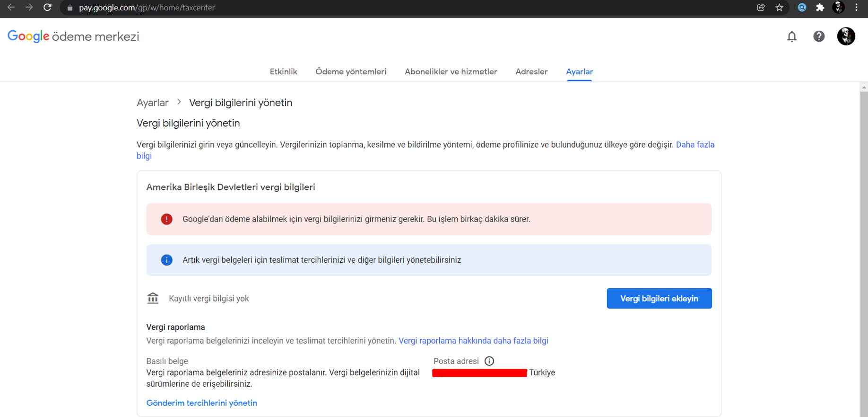Go to the Abonelikler ve hizmetler tab
The image size is (868, 417).
tap(451, 71)
